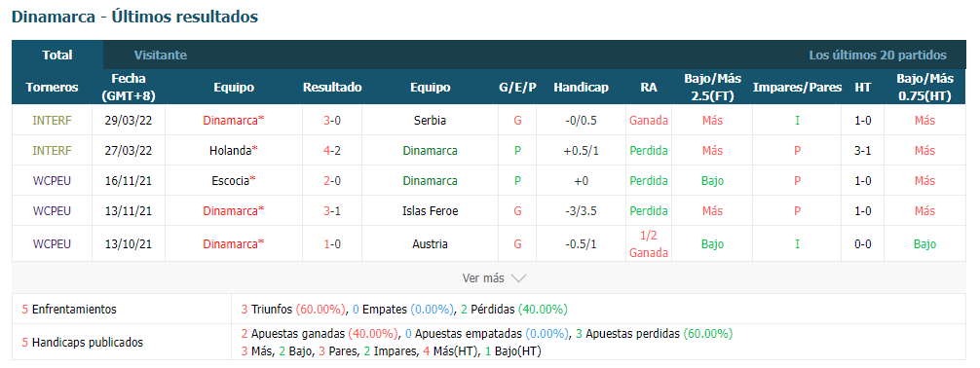Viewport: 980px width, 368px height.
Task: Open Islas Feroe team page
Action: (430, 211)
